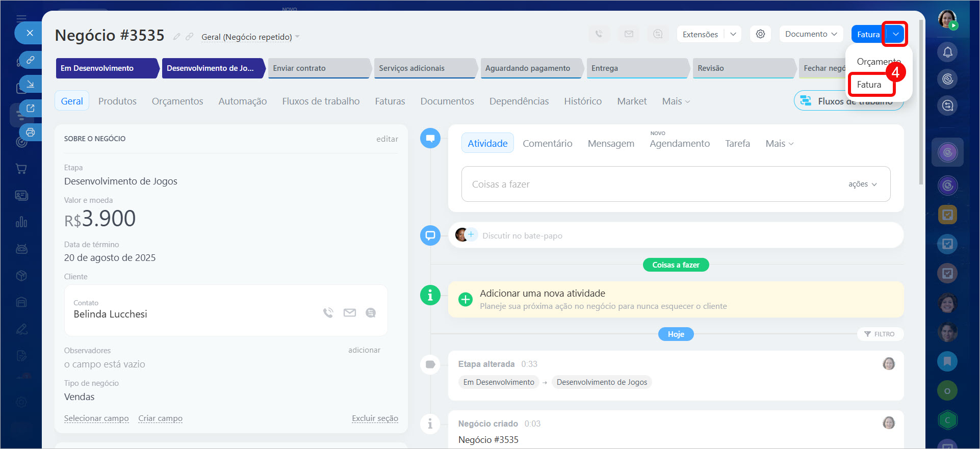Open the Documento dropdown
This screenshot has height=449, width=980.
coord(811,34)
